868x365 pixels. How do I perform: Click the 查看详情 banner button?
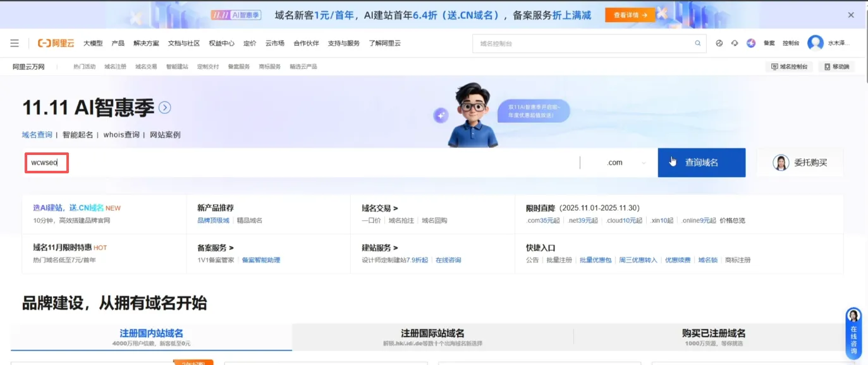tap(630, 15)
